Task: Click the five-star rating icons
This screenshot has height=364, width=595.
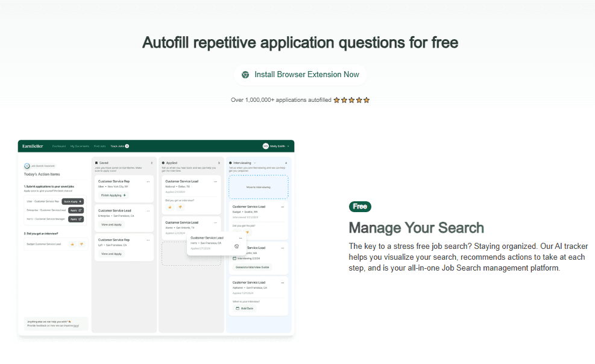Action: [351, 100]
